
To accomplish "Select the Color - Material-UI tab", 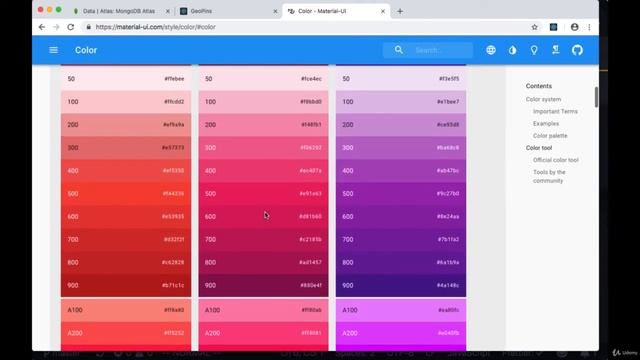I will pos(336,11).
